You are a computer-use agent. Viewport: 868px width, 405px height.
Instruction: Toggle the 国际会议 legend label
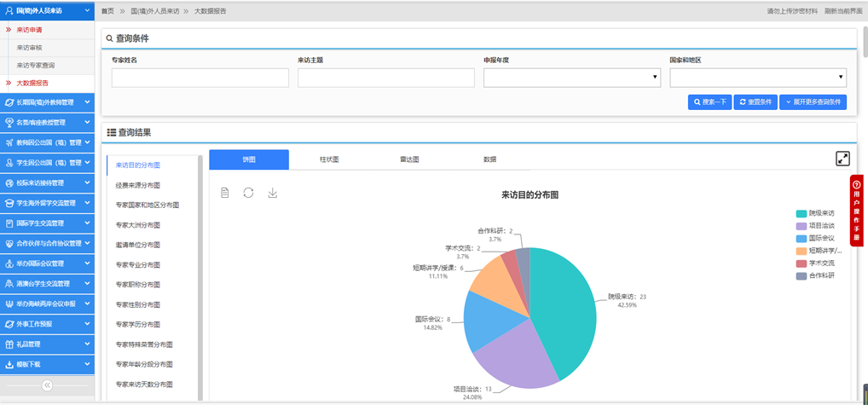point(821,238)
